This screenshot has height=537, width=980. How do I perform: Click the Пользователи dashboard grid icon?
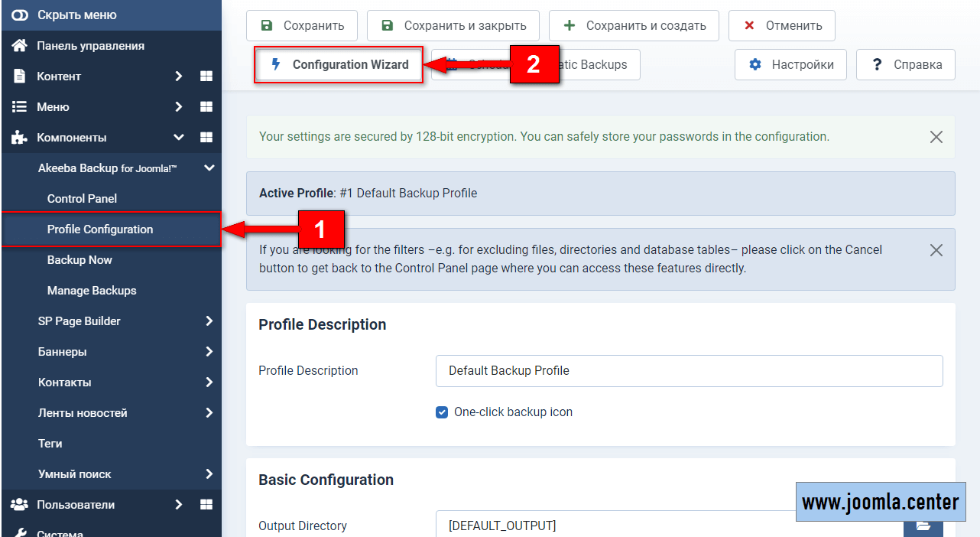(x=206, y=505)
